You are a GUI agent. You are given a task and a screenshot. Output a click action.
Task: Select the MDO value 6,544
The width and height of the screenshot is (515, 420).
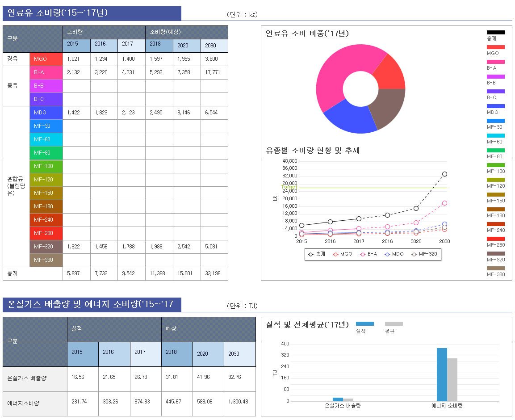212,113
